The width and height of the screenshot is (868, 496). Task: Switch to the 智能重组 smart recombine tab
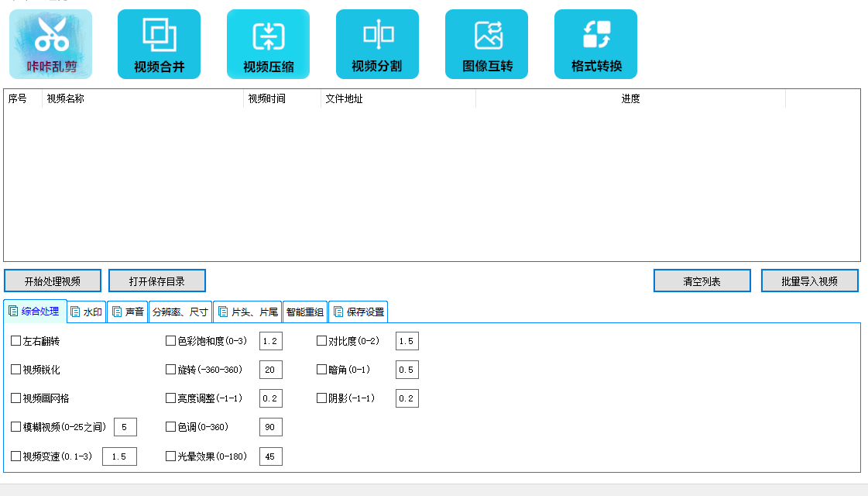(305, 311)
